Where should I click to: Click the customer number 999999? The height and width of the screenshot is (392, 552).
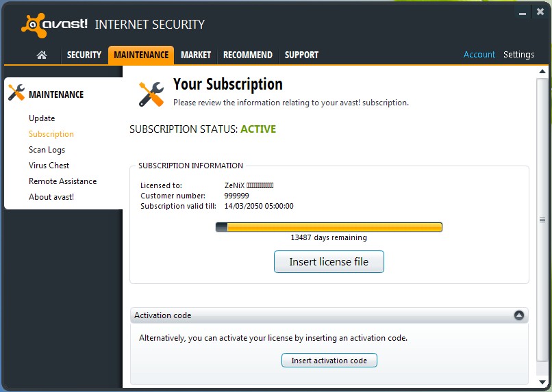[236, 196]
